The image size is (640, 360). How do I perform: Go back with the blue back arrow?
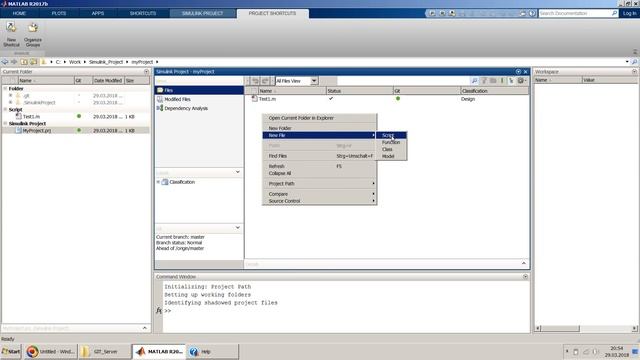click(5, 62)
